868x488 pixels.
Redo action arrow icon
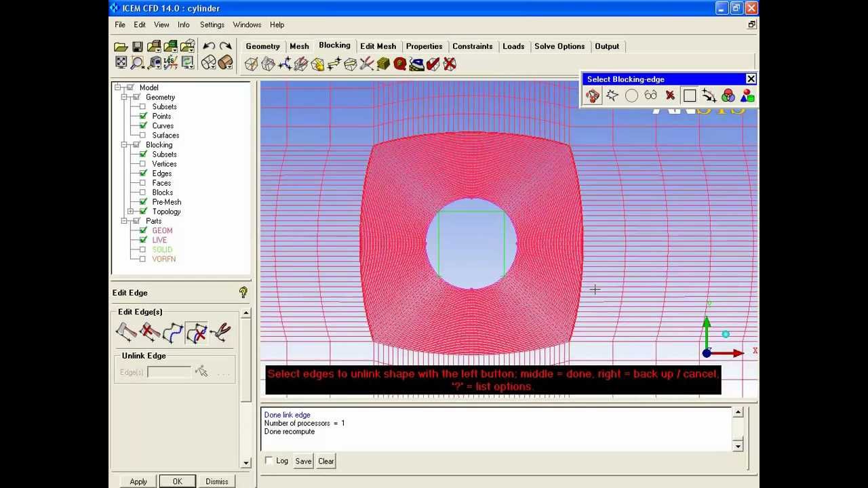[x=226, y=47]
